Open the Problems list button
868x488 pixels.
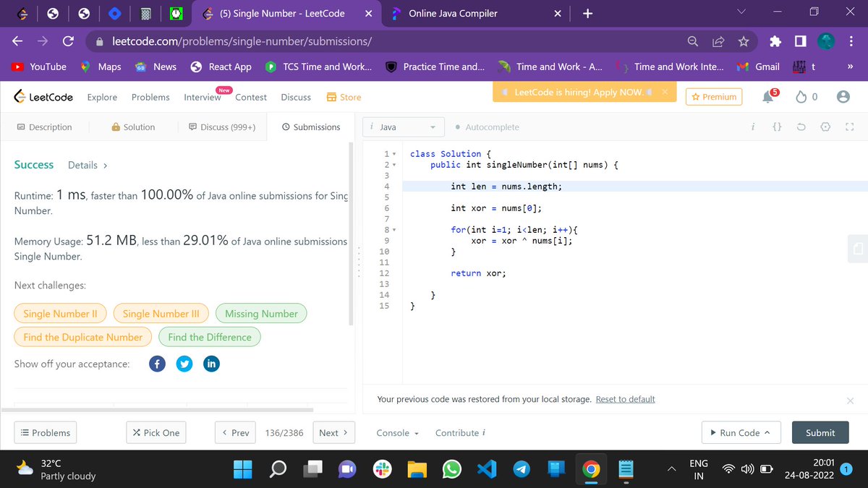pyautogui.click(x=46, y=432)
